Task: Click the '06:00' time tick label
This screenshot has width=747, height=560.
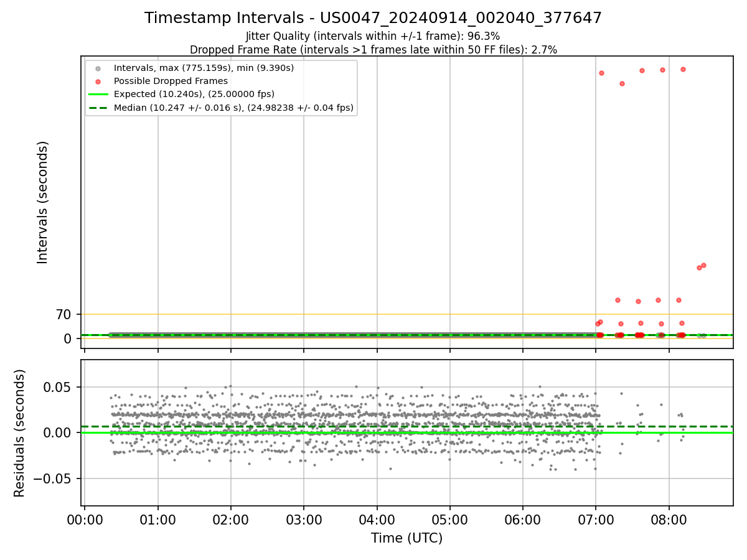Action: [523, 519]
